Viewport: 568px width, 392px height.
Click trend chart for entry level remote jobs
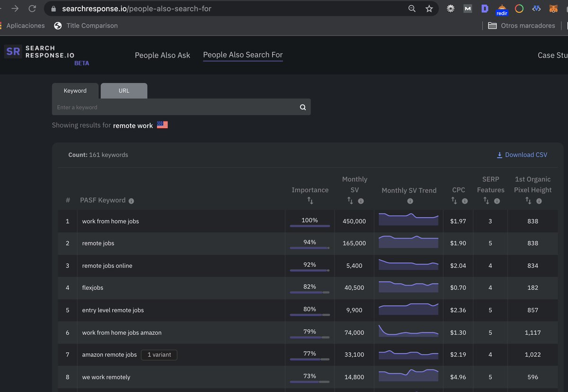point(408,309)
